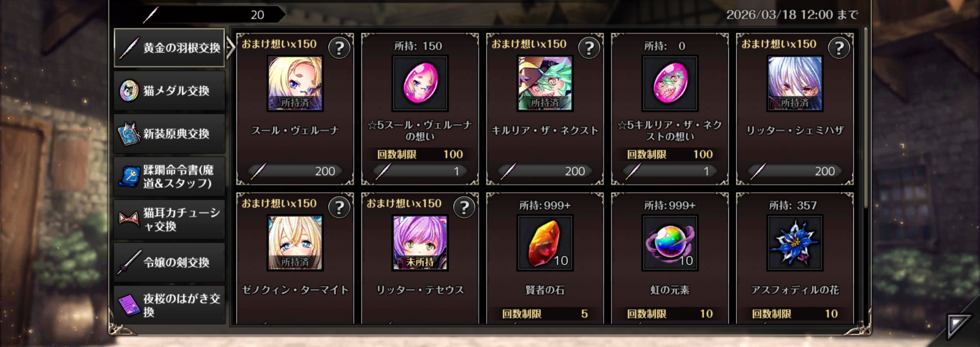Select the 夜桜のはがき交換 tab

[169, 305]
